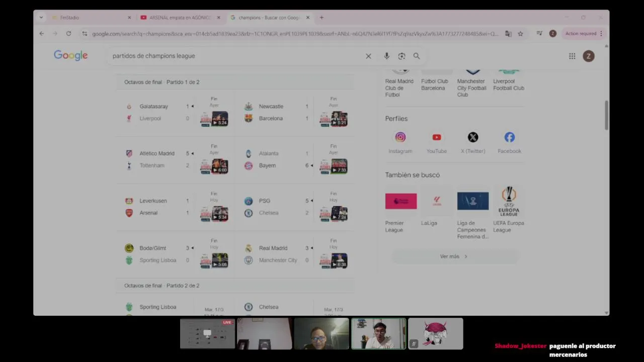Open Premier League related search
This screenshot has height=362, width=644.
coord(400,209)
